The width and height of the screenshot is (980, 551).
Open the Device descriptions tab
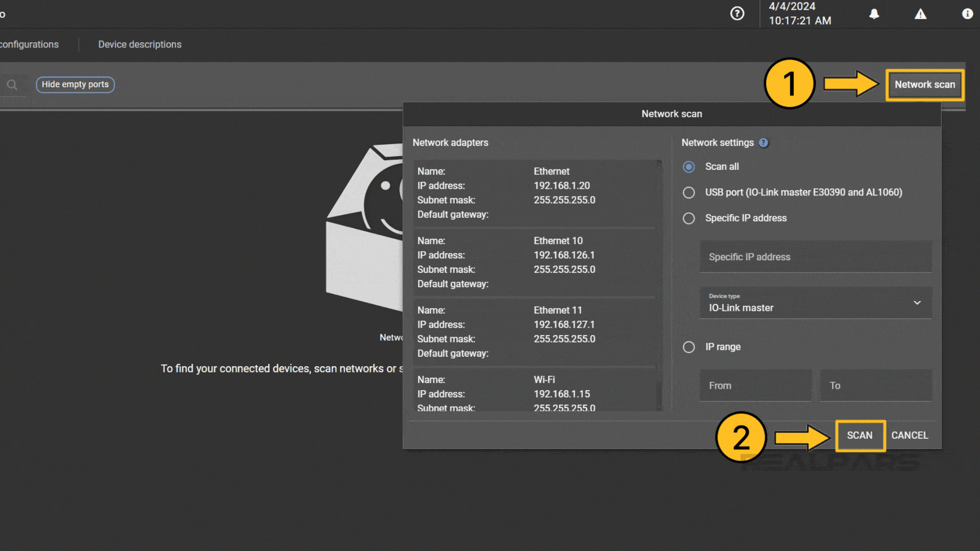[x=140, y=44]
